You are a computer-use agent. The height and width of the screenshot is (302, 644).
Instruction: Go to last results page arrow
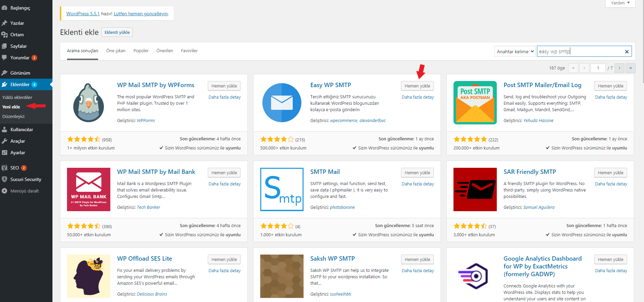630,68
